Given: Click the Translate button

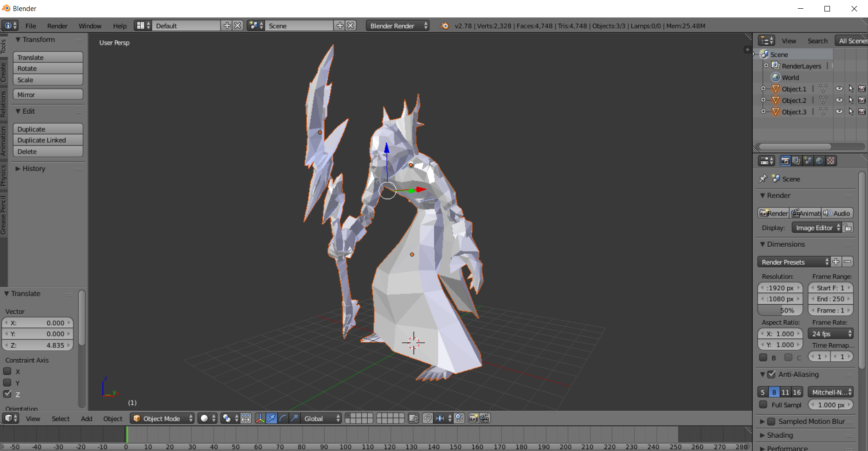Looking at the screenshot, I should pos(48,57).
